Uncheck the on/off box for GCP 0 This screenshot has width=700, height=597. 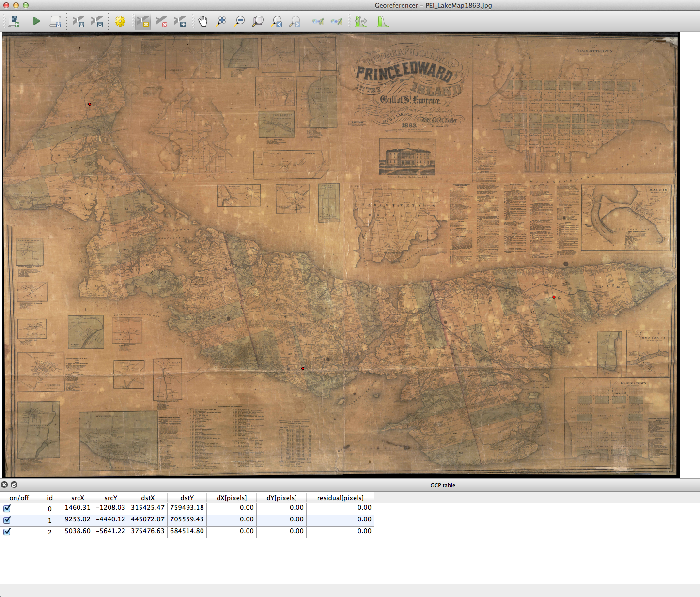point(7,508)
